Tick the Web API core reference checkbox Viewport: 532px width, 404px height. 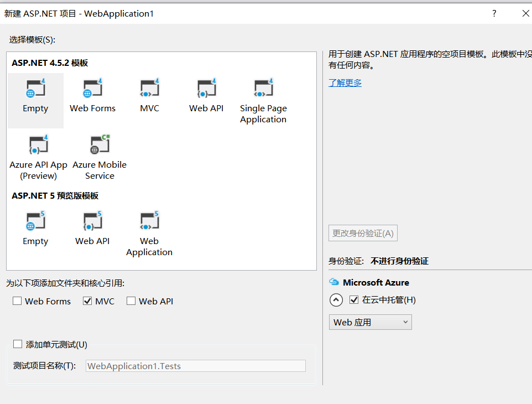click(x=131, y=301)
